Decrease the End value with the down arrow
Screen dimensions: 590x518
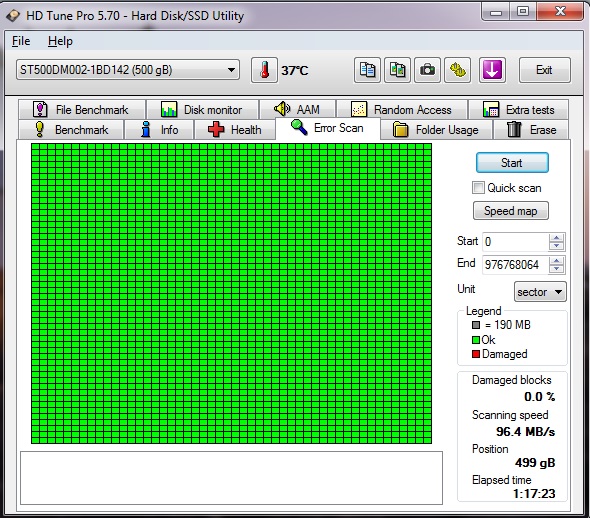tap(556, 269)
